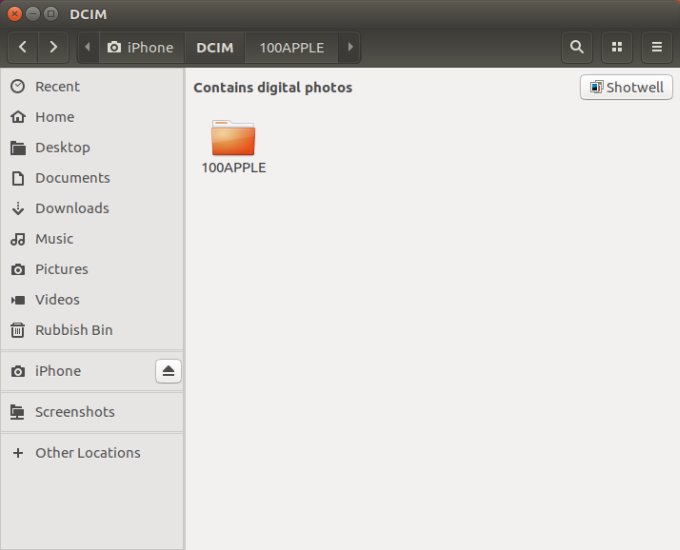Image resolution: width=680 pixels, height=550 pixels.
Task: Select the 100APPLE folder icon
Action: pyautogui.click(x=233, y=147)
